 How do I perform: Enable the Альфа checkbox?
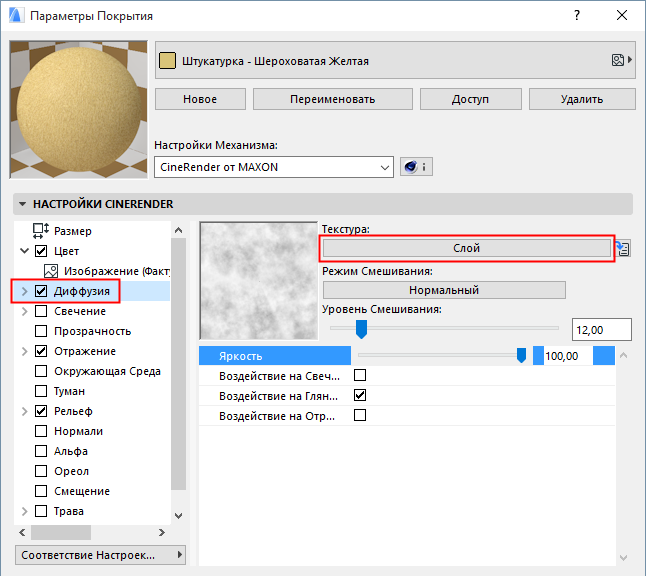(41, 451)
